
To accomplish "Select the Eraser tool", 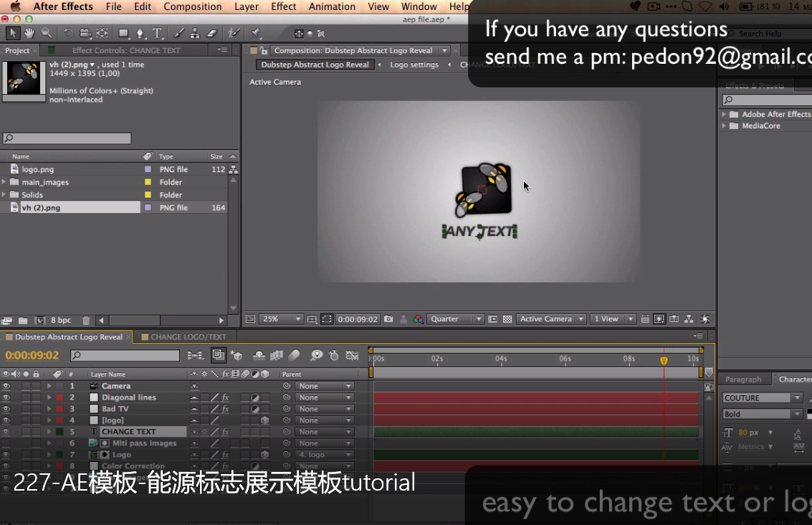I will [212, 33].
